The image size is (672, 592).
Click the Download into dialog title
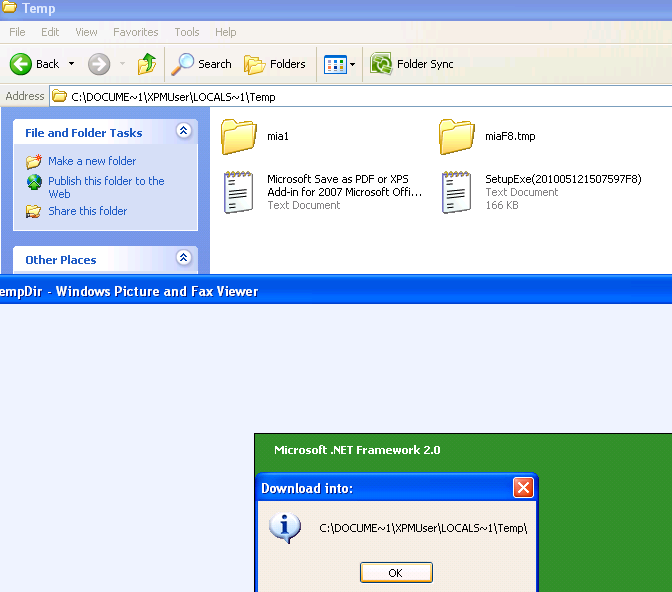pos(307,488)
